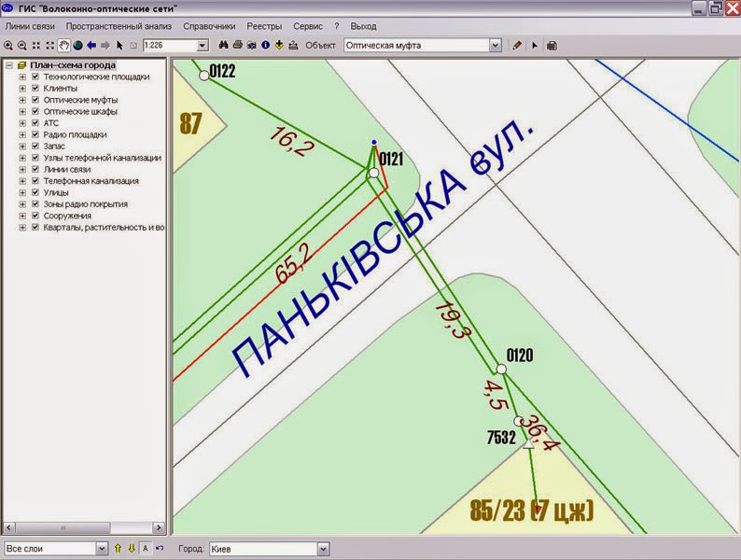Screen dimensions: 741x560
Task: Open the scale 1:226 dropdown
Action: (x=203, y=46)
